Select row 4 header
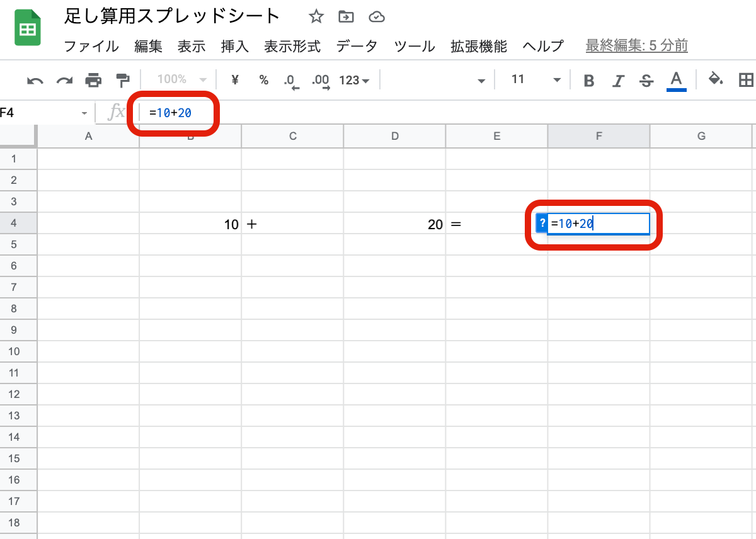Image resolution: width=756 pixels, height=539 pixels. 18,223
